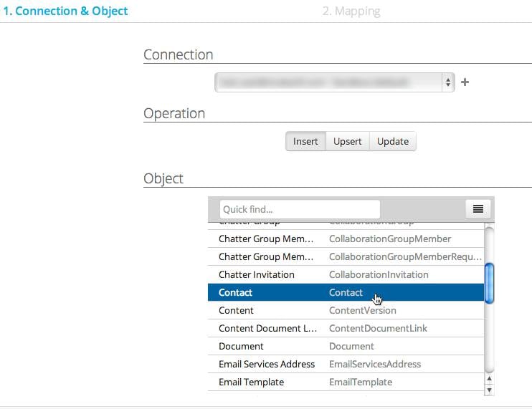The image size is (532, 409).
Task: Switch to the Connection & Object step
Action: tap(65, 11)
